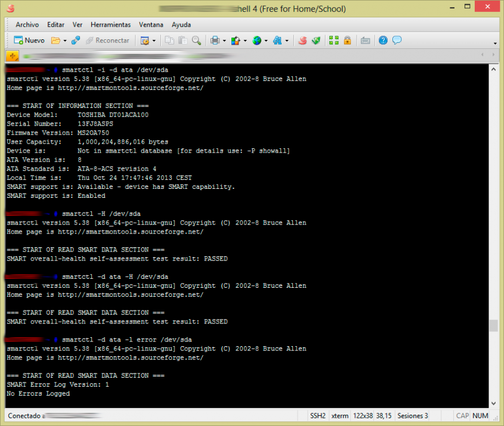Viewport: 504px width, 426px height.
Task: Expand the globe encoding dropdown arrow
Action: click(266, 41)
